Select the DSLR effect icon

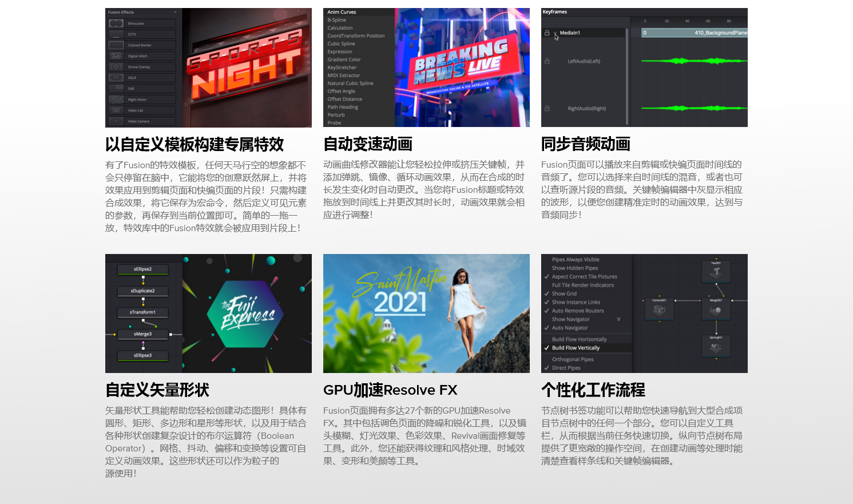click(116, 78)
